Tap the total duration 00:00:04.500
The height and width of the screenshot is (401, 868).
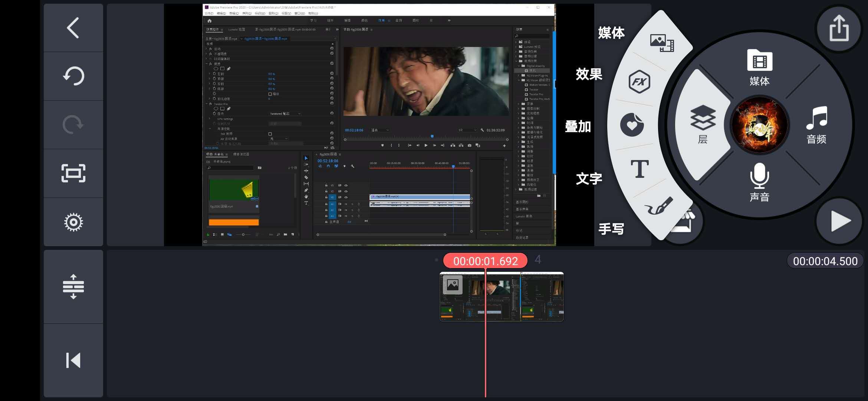tap(825, 261)
